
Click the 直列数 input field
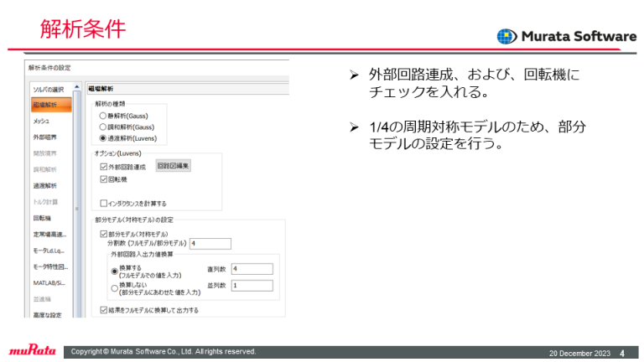coord(252,268)
